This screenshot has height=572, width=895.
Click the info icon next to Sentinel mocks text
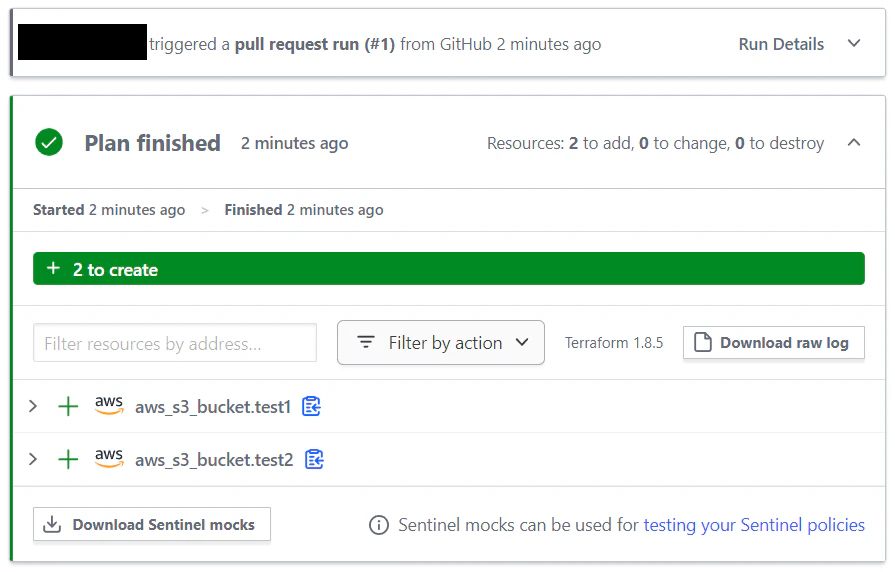[379, 525]
